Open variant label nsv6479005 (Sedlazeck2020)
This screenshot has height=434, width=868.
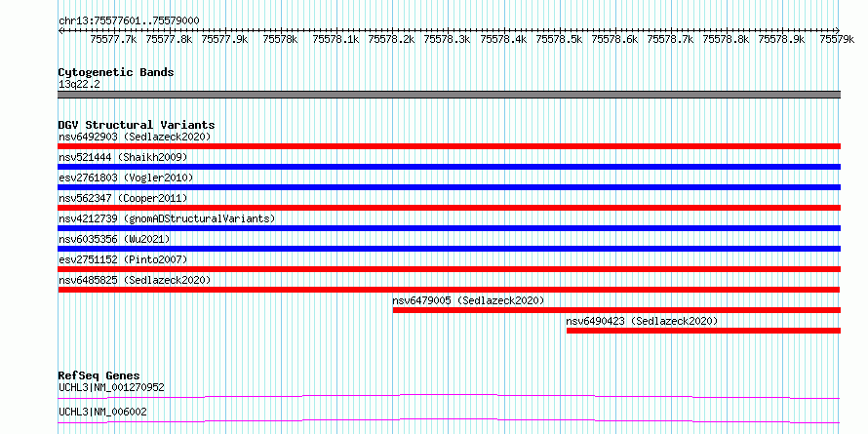click(469, 300)
